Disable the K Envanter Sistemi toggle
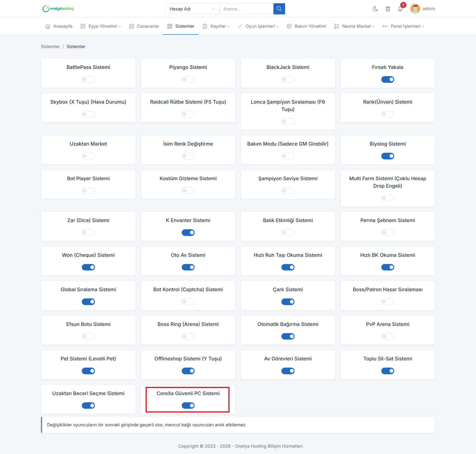The height and width of the screenshot is (454, 476). click(x=188, y=233)
